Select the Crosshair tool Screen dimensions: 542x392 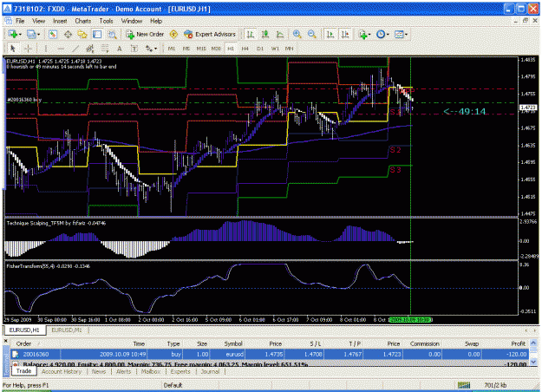[x=28, y=49]
